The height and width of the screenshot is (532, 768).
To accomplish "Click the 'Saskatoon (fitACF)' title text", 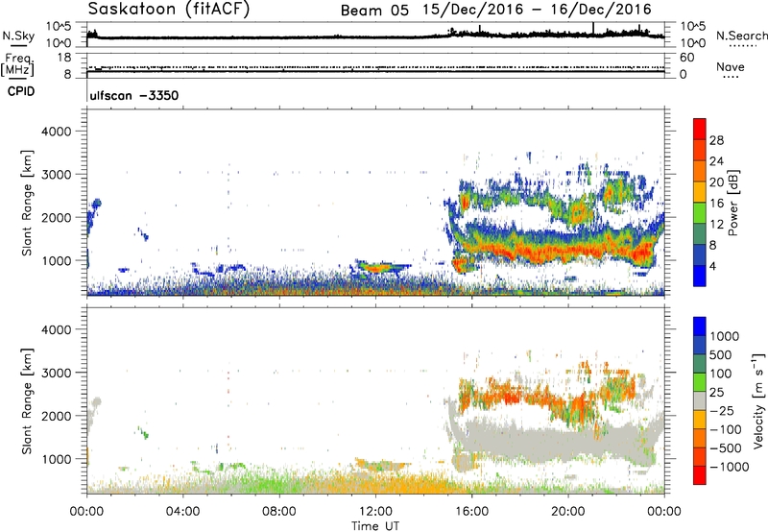I will [169, 9].
